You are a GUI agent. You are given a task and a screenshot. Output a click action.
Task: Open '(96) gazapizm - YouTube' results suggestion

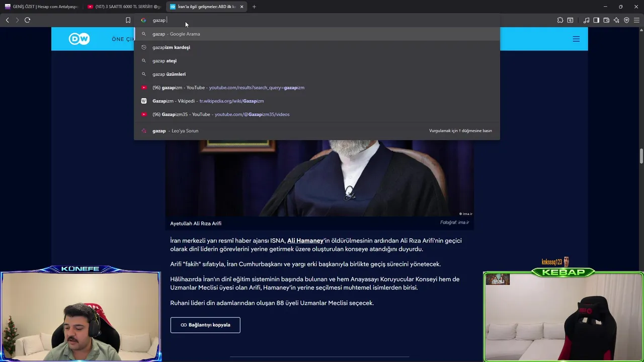tap(317, 87)
